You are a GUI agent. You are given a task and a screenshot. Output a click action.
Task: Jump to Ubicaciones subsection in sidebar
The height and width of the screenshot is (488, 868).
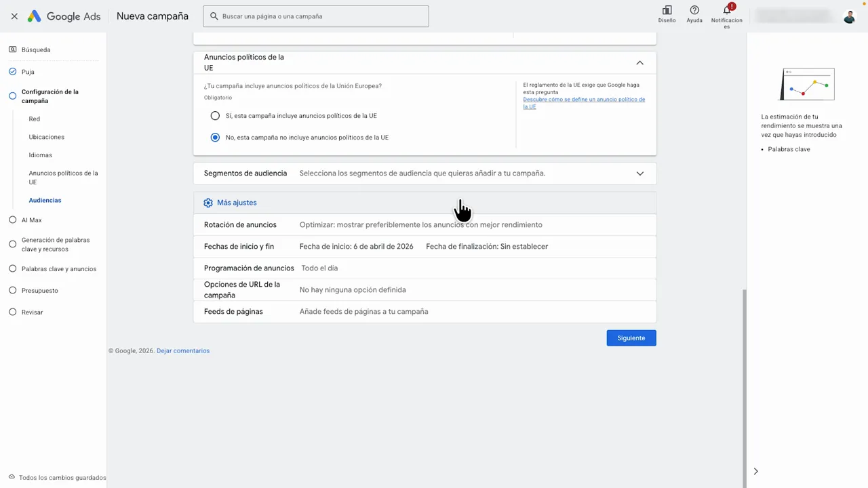coord(47,137)
